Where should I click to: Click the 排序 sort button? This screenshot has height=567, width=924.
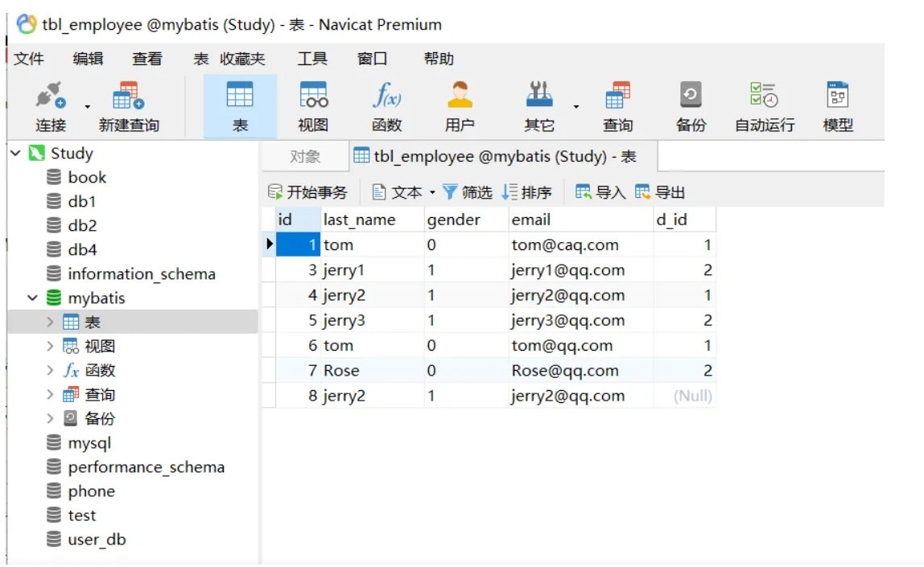527,192
